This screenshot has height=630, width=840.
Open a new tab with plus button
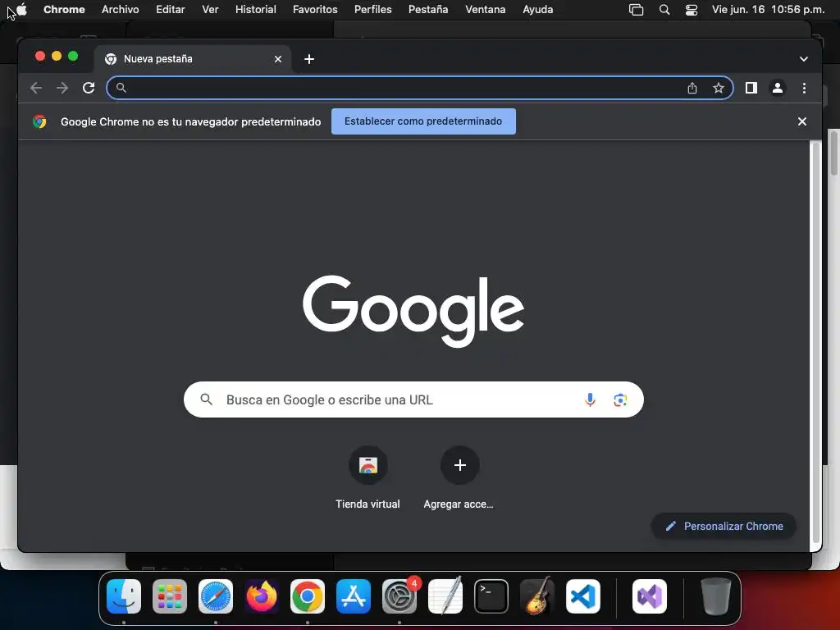click(x=309, y=59)
